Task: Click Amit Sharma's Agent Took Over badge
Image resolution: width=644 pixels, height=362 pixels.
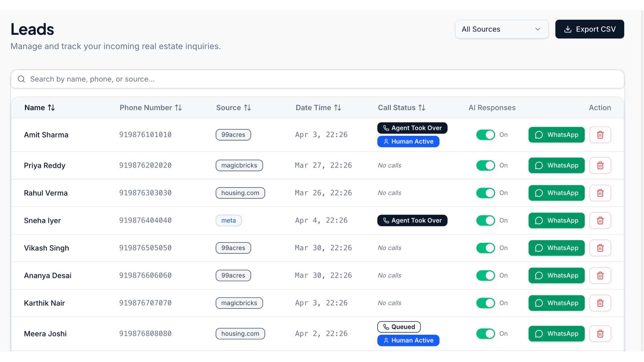Action: 412,128
